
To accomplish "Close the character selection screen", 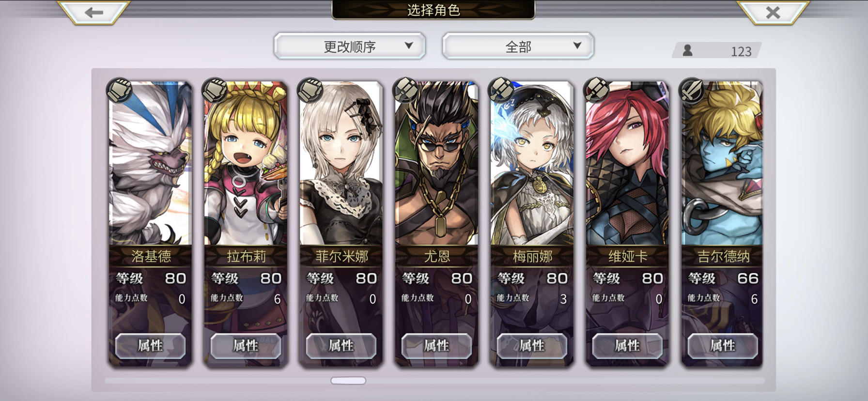I will coord(773,12).
